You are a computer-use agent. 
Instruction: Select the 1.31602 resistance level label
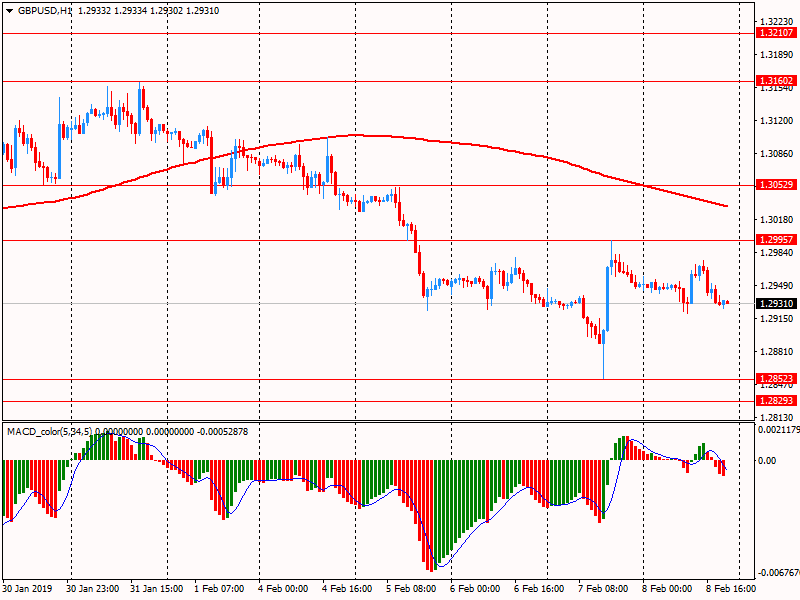[x=776, y=81]
